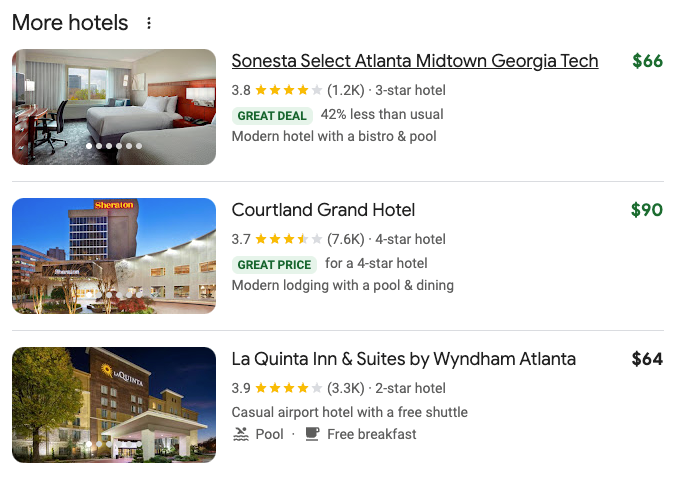Click the GREAT DEAL badge
692x485 pixels.
point(272,116)
